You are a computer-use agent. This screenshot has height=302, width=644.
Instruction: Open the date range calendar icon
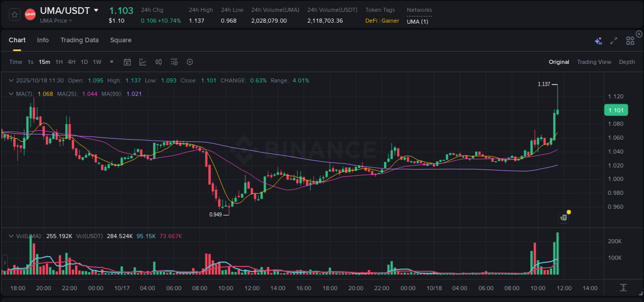click(x=127, y=62)
